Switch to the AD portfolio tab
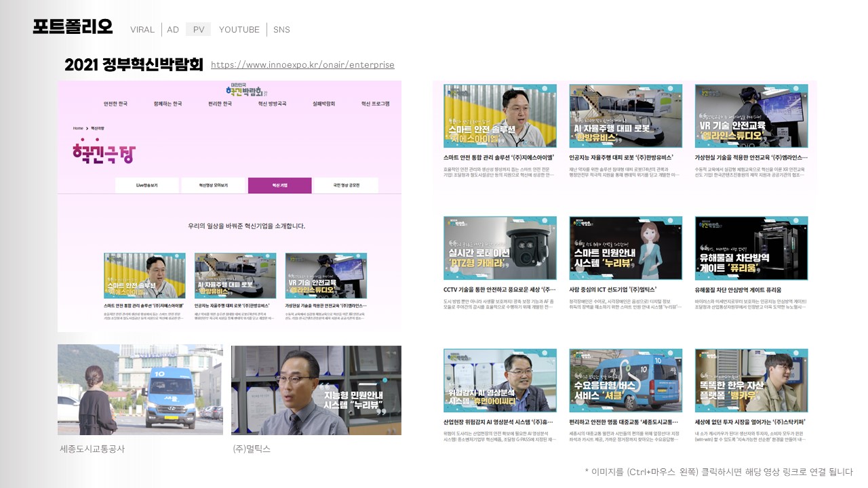The height and width of the screenshot is (488, 868). point(173,29)
